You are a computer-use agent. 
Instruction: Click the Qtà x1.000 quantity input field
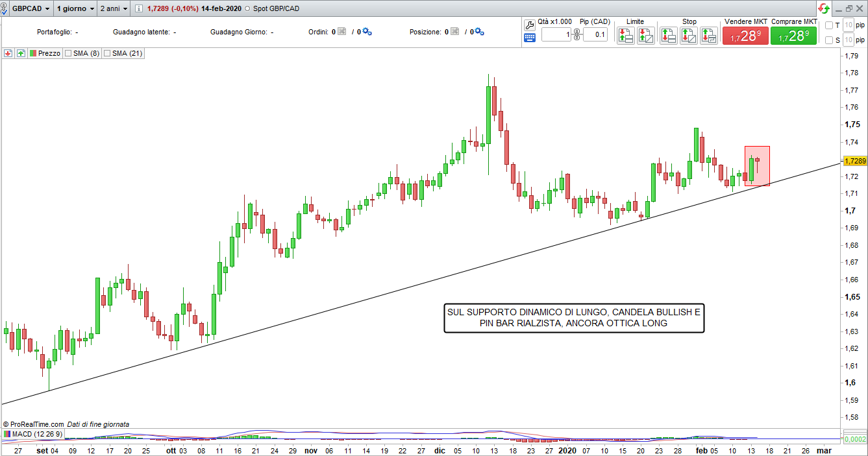coord(556,34)
